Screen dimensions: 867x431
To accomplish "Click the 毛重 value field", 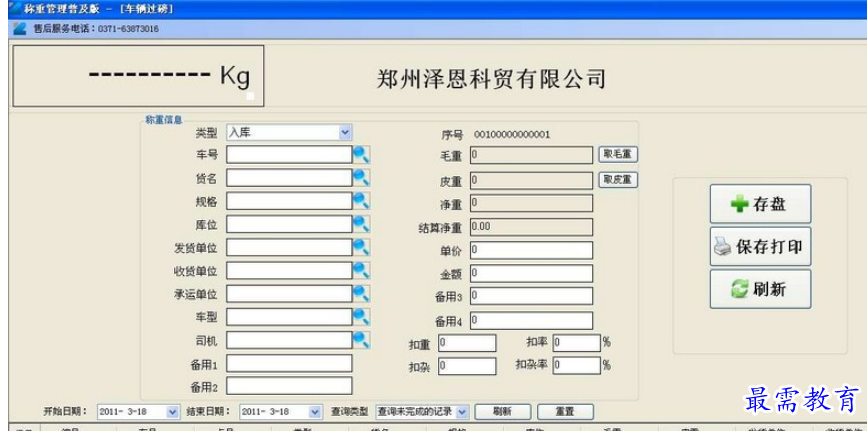I will (531, 155).
